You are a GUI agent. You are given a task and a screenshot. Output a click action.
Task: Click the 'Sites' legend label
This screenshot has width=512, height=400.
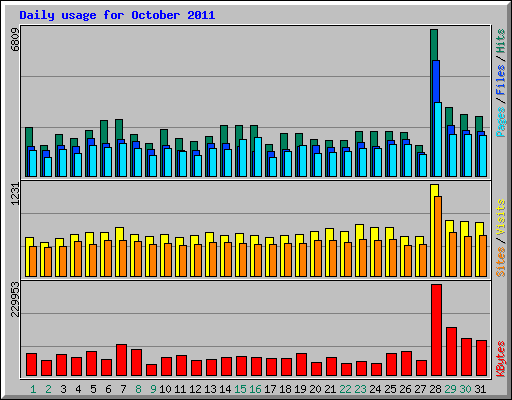point(500,262)
